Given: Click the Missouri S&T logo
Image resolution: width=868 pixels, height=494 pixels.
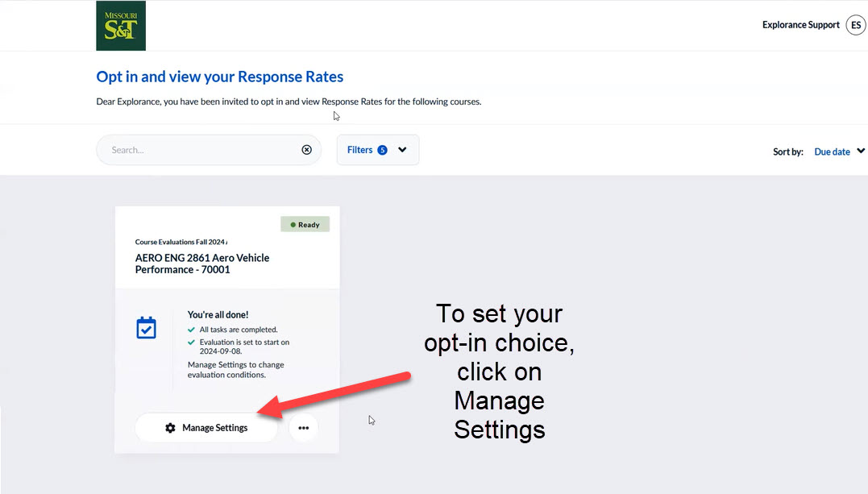Looking at the screenshot, I should [x=120, y=25].
